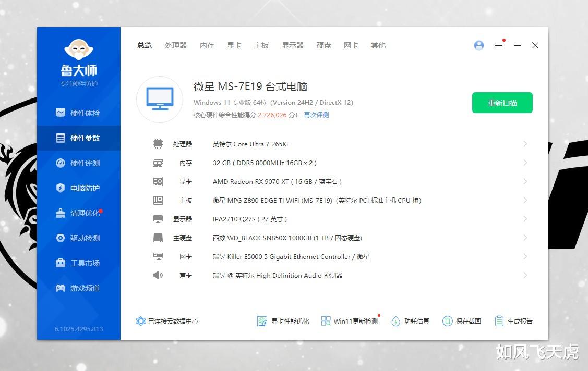Switch to the 其他 tab
Image resolution: width=588 pixels, height=371 pixels.
[378, 45]
